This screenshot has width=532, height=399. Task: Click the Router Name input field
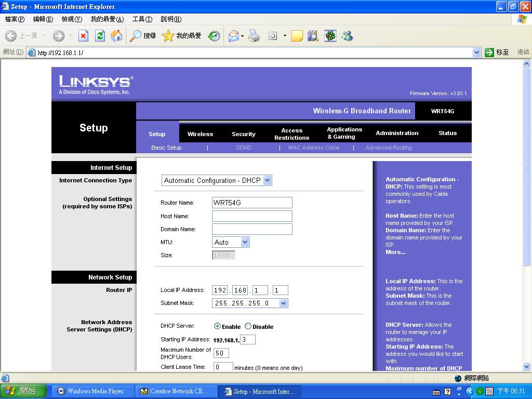[252, 203]
